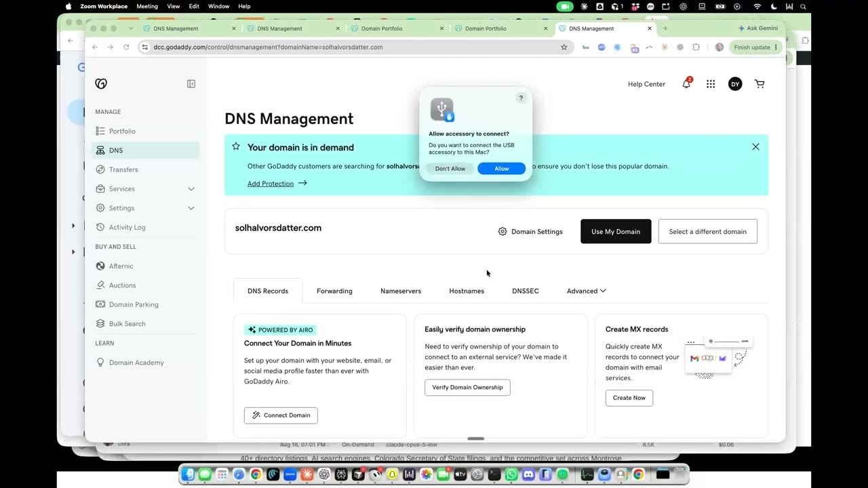Screen dimensions: 868x488
Task: Open the Chrome three-dot menu beside Finish update
Action: 776,47
